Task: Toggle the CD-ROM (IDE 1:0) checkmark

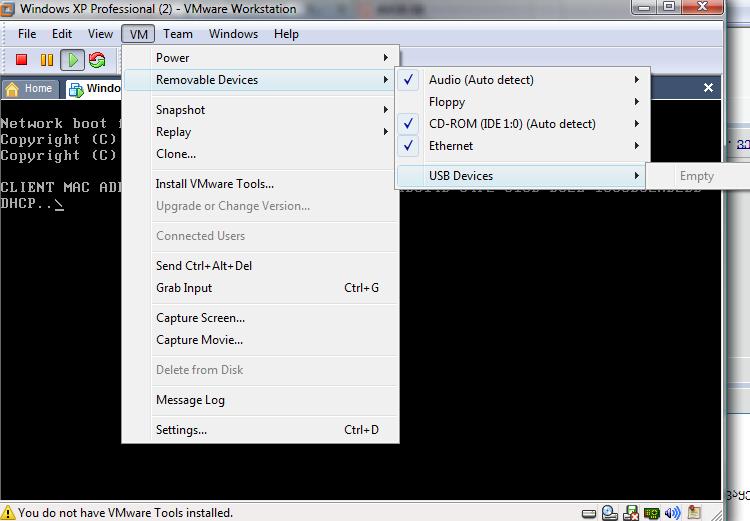Action: (x=408, y=123)
